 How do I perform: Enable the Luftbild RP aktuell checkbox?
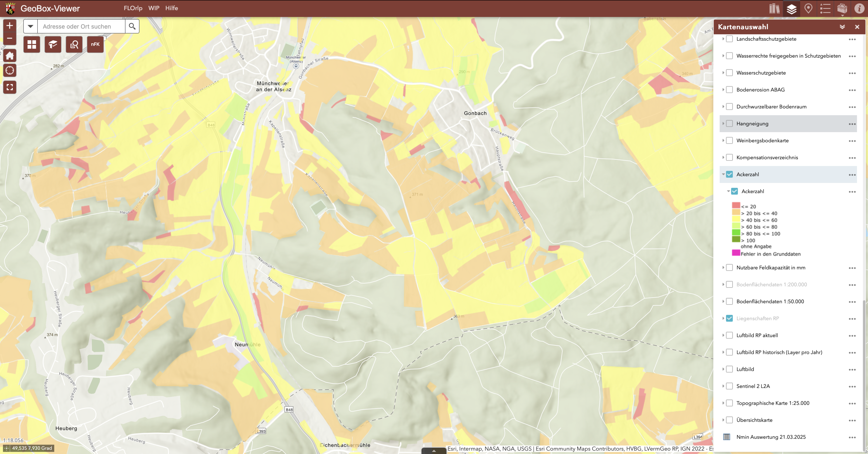(729, 335)
